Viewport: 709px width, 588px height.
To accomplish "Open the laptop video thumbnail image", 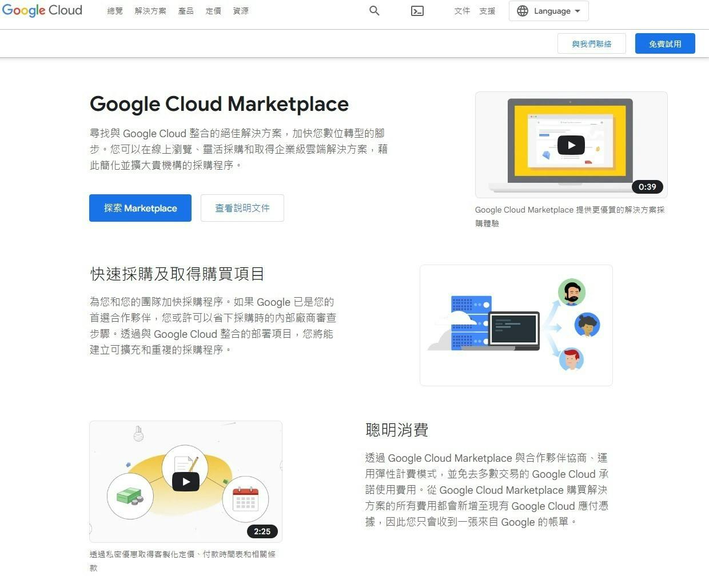I will (x=571, y=145).
